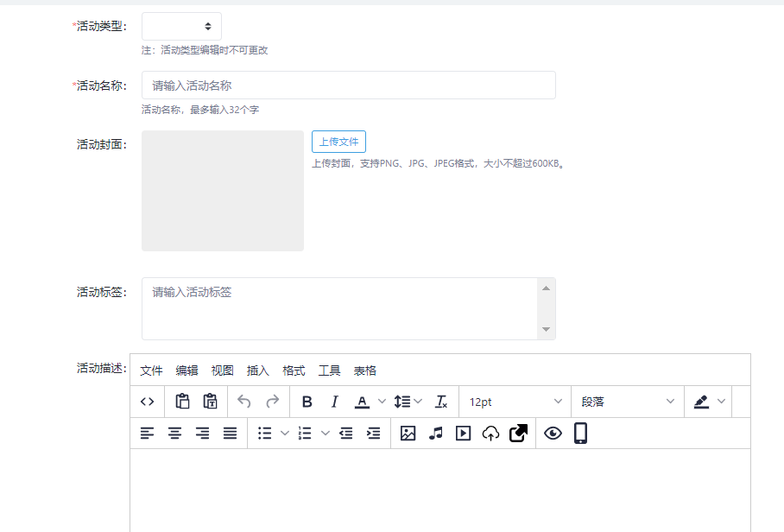The width and height of the screenshot is (784, 532).
Task: Decrease the indent
Action: (346, 433)
